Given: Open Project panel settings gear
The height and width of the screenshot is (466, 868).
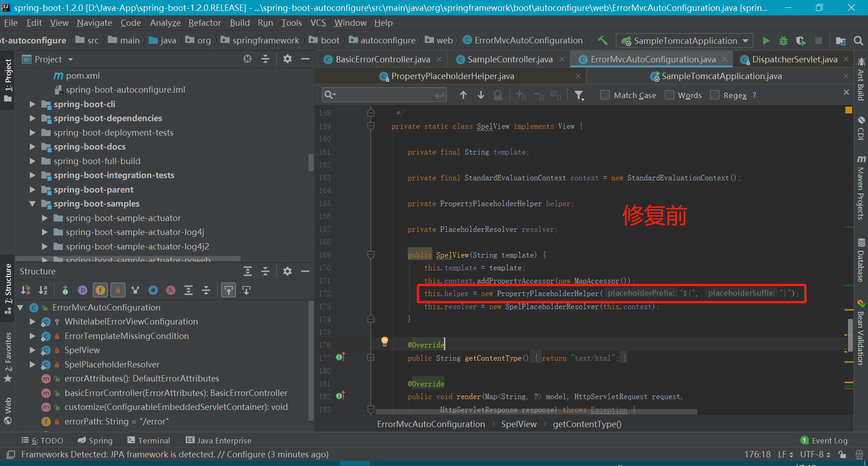Looking at the screenshot, I should pyautogui.click(x=287, y=59).
